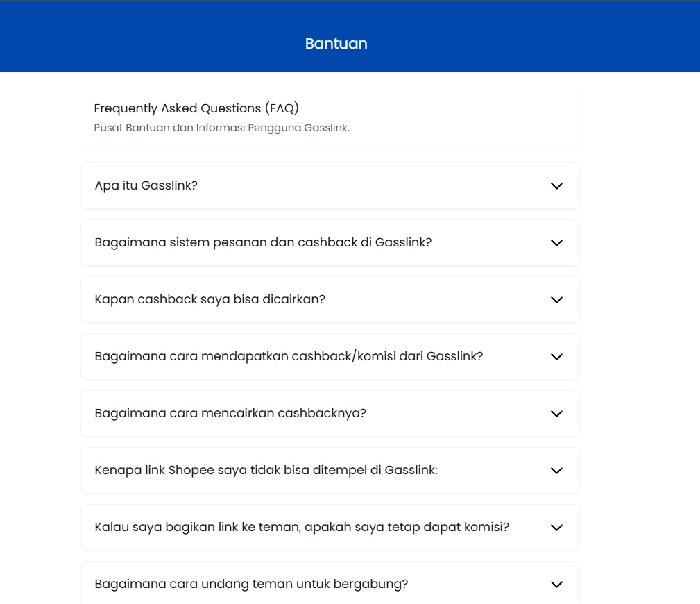The height and width of the screenshot is (604, 700).
Task: Click the chevron icon beside Apa itu Gasslink
Action: point(556,186)
